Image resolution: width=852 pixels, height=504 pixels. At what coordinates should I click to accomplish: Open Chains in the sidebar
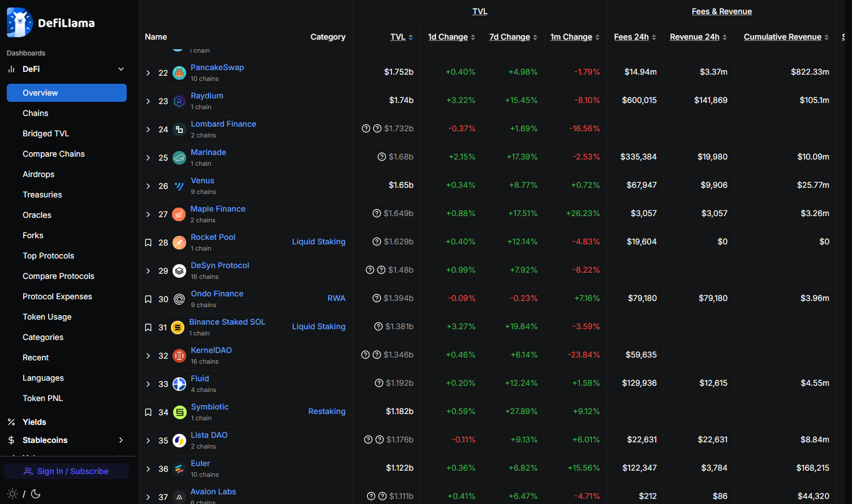point(35,113)
